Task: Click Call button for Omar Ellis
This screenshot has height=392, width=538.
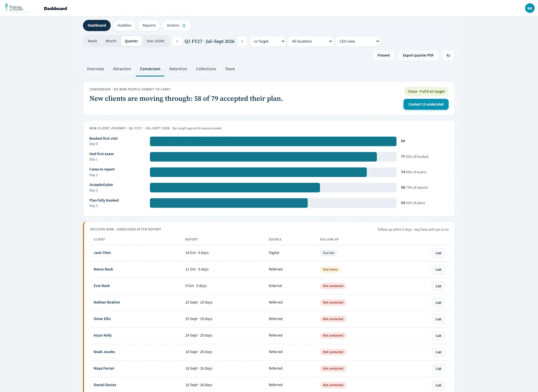Action: point(438,319)
